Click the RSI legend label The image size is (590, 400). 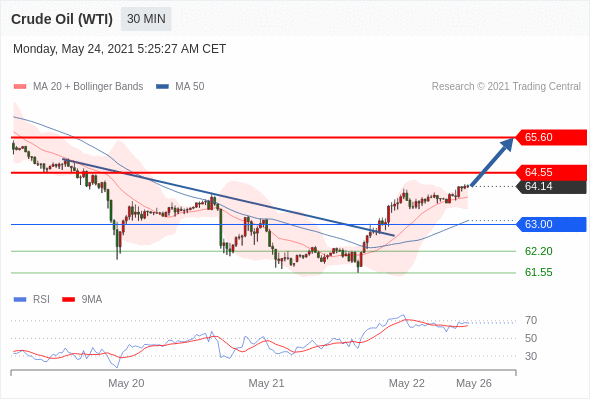[x=41, y=300]
